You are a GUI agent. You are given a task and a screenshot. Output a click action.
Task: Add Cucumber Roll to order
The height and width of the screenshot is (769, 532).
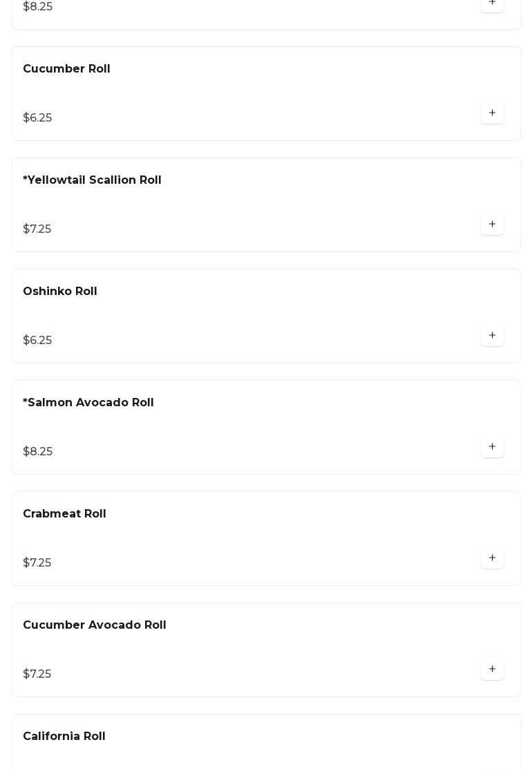492,113
